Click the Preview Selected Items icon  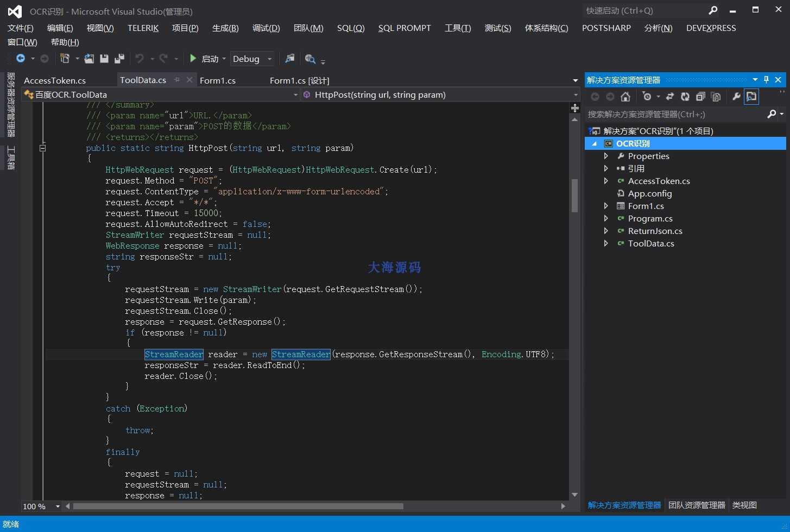[x=751, y=97]
